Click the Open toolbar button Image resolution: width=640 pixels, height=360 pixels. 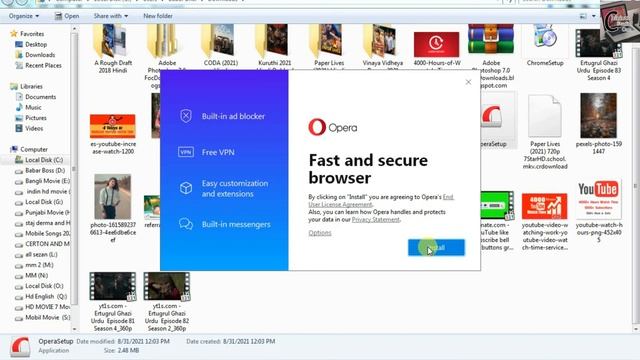click(x=67, y=16)
